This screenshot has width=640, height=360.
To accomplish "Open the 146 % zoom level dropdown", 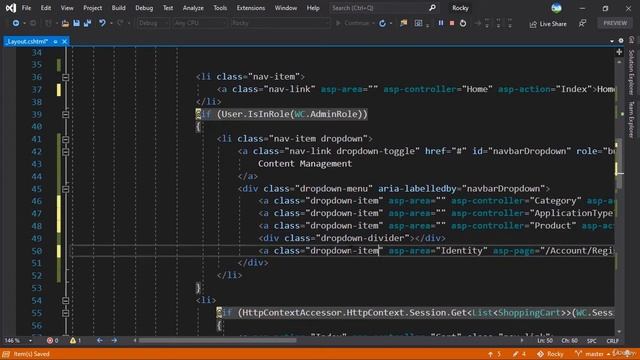I will click(x=18, y=340).
